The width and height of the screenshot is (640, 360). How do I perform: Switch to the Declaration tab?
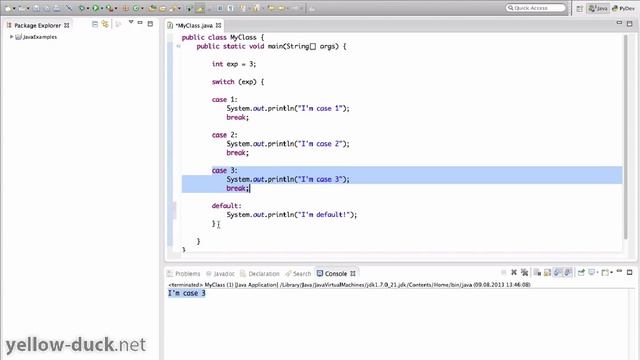coord(260,273)
